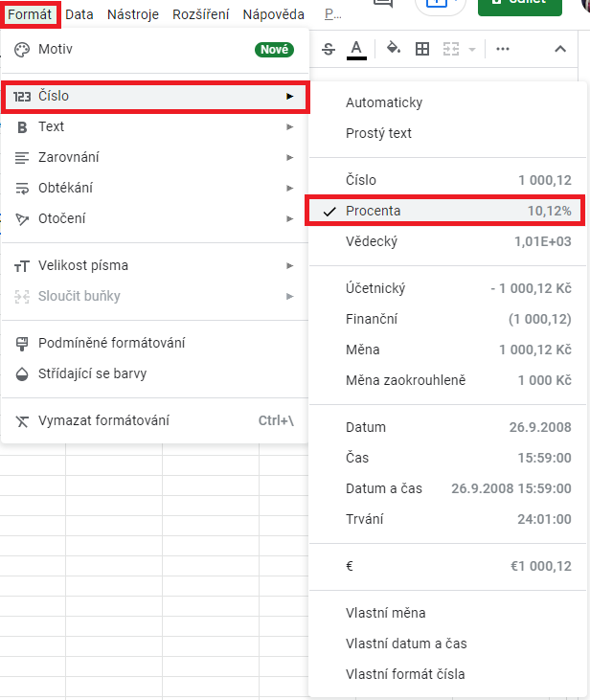This screenshot has height=700, width=590.
Task: Click the text color A swatch
Action: 356,49
